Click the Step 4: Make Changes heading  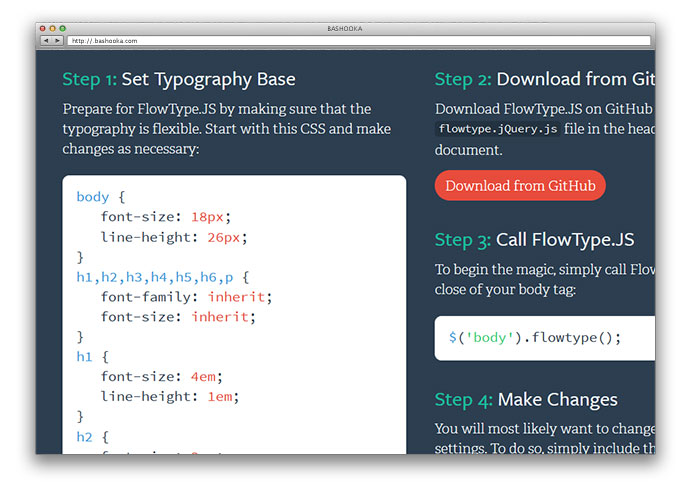526,400
